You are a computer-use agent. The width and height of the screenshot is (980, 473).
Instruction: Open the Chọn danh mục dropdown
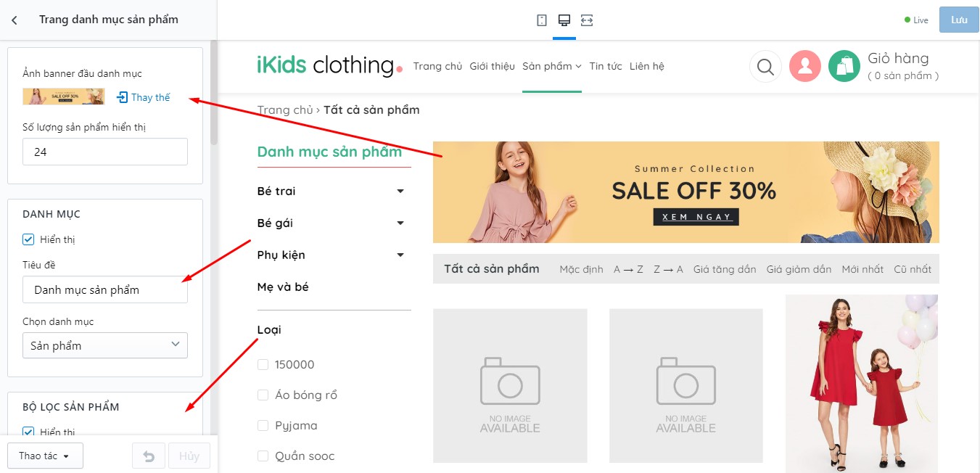(105, 345)
